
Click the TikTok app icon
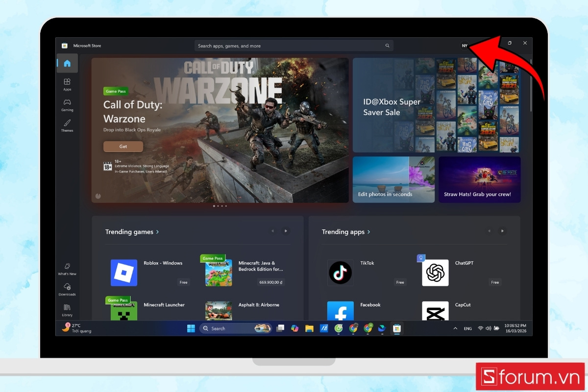click(341, 273)
